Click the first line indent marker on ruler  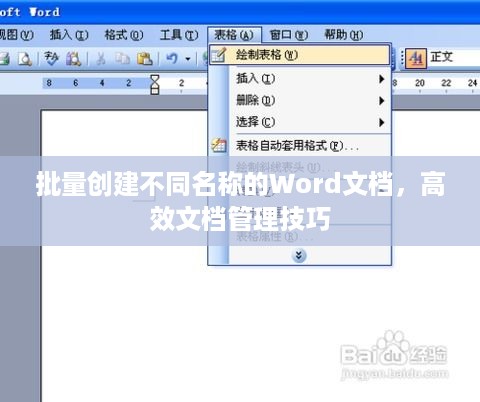click(155, 79)
